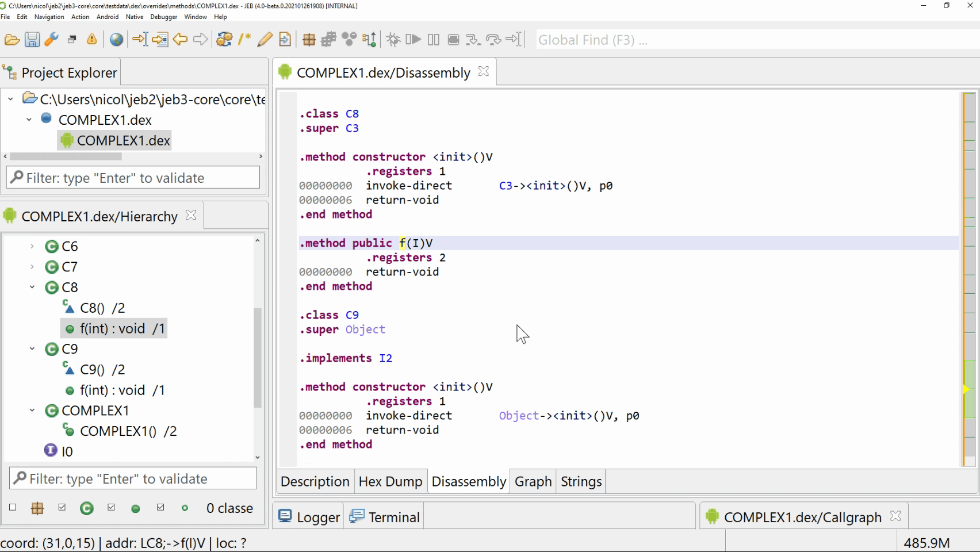The width and height of the screenshot is (980, 552).
Task: Click the warning triangle notifications icon
Action: click(x=91, y=40)
